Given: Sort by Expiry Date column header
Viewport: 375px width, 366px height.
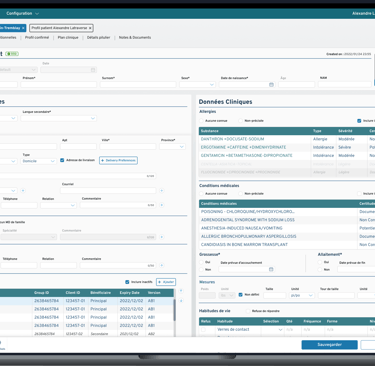Looking at the screenshot, I should pos(130,293).
